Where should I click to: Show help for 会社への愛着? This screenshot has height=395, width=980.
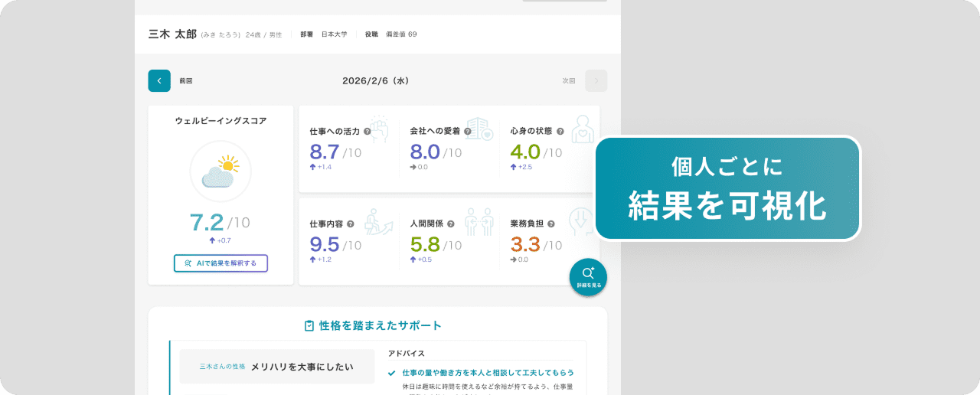pyautogui.click(x=468, y=132)
